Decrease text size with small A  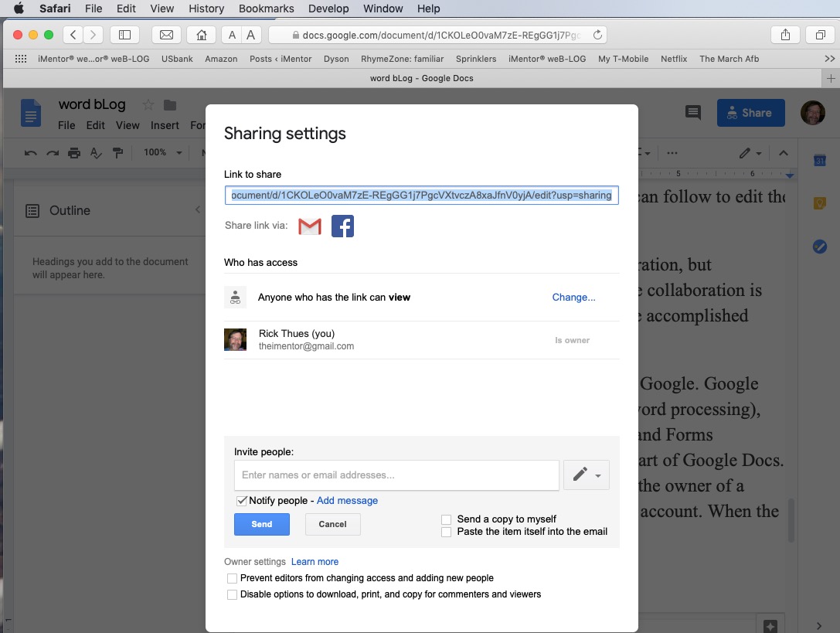[x=232, y=35]
